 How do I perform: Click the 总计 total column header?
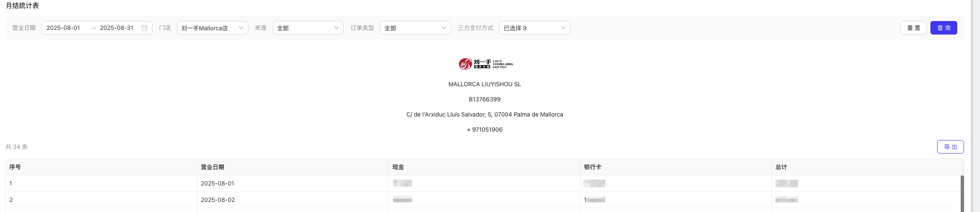[867, 167]
